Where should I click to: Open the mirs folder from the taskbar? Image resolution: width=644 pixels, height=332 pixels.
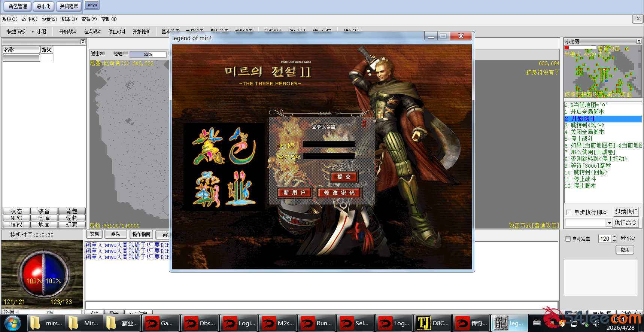(x=46, y=323)
